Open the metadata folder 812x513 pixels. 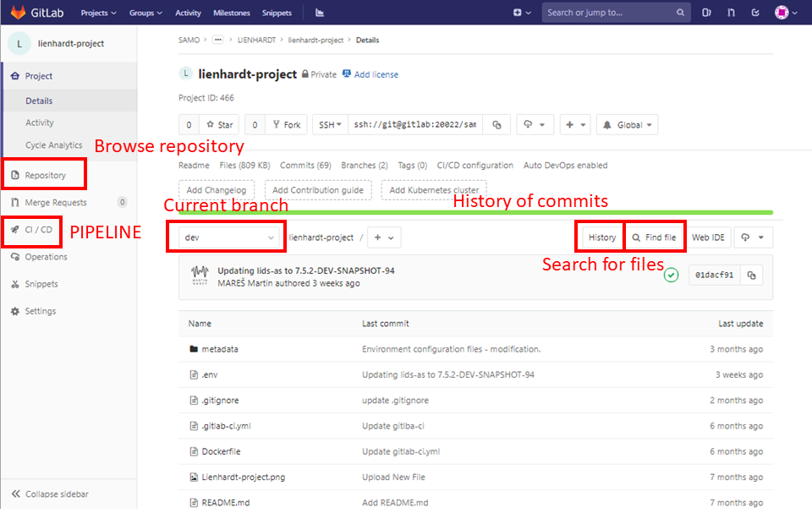(x=220, y=349)
